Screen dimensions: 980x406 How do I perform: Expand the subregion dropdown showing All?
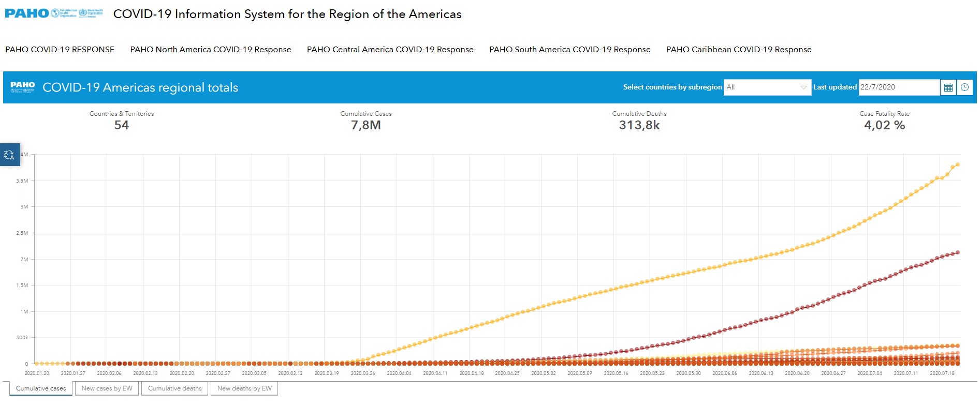point(761,87)
